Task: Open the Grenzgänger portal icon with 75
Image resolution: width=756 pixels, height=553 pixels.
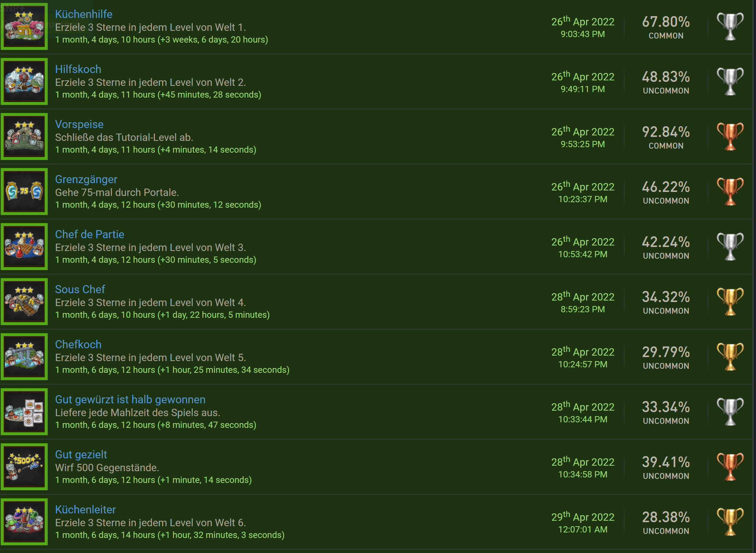Action: pos(24,192)
